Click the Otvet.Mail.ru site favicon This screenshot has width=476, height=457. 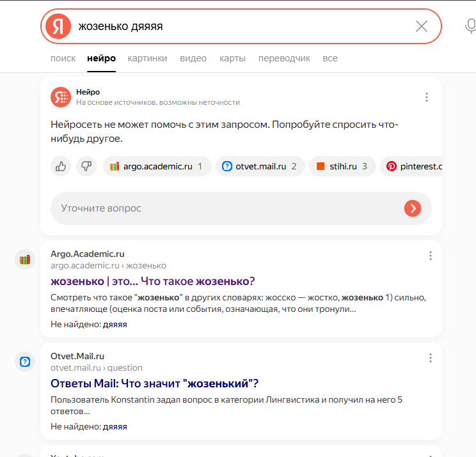coord(25,362)
